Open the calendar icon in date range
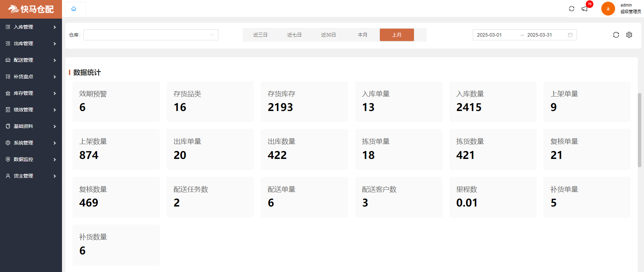The image size is (644, 272). click(570, 35)
